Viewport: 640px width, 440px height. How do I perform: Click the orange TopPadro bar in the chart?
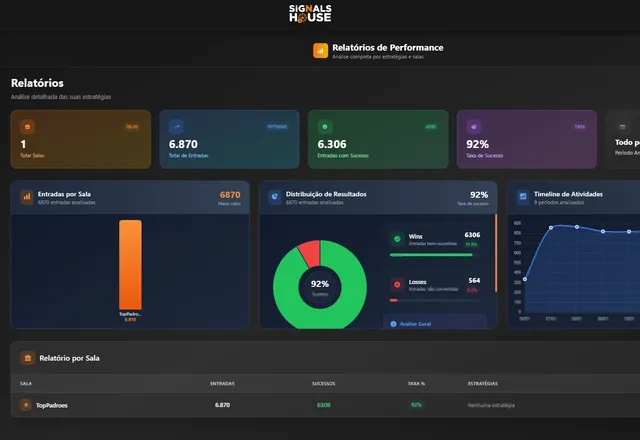(131, 265)
